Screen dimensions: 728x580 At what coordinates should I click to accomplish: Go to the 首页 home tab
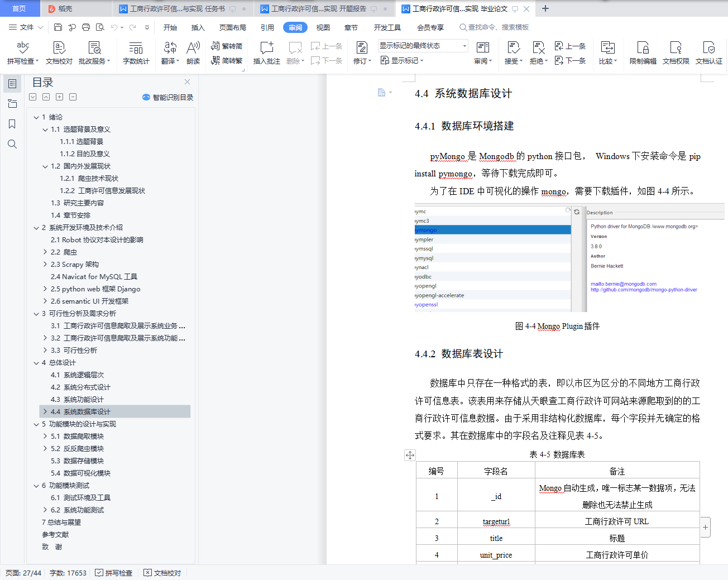pyautogui.click(x=20, y=9)
